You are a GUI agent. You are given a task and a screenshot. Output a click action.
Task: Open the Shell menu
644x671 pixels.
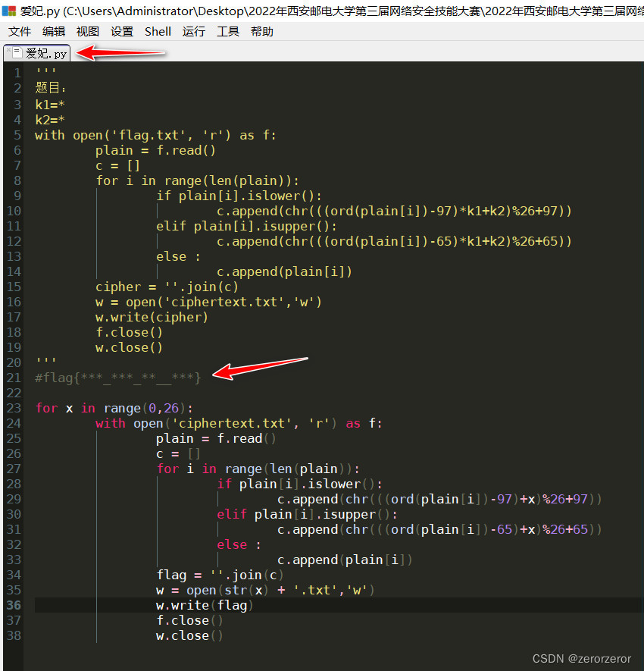coord(158,32)
